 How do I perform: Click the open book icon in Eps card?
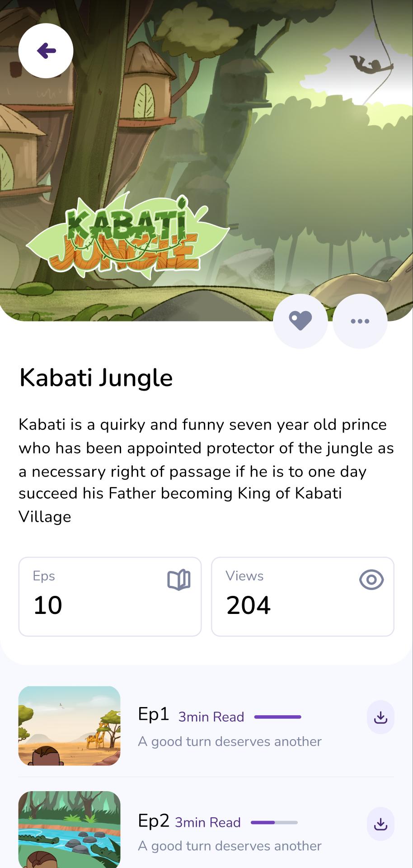coord(179,580)
